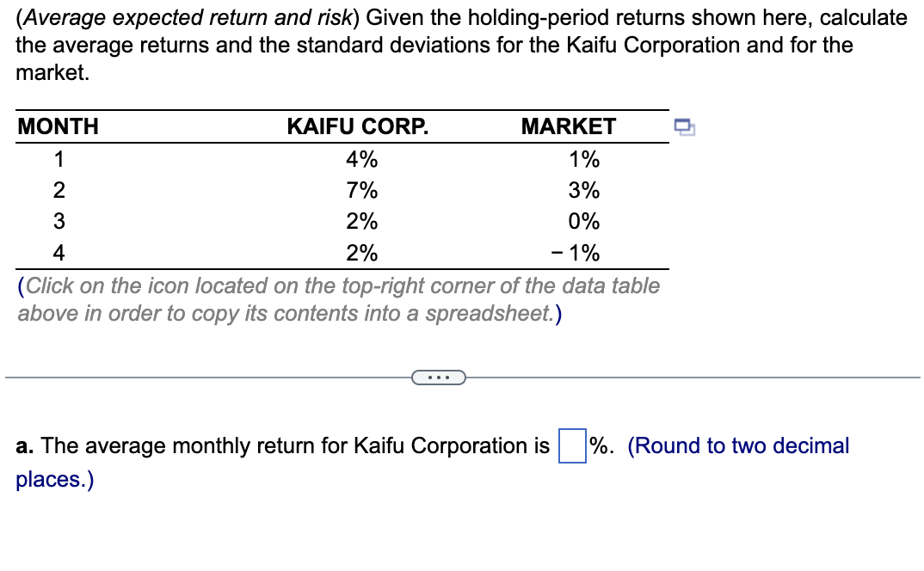Select the italic click instruction text
The width and height of the screenshot is (924, 571).
click(x=336, y=299)
